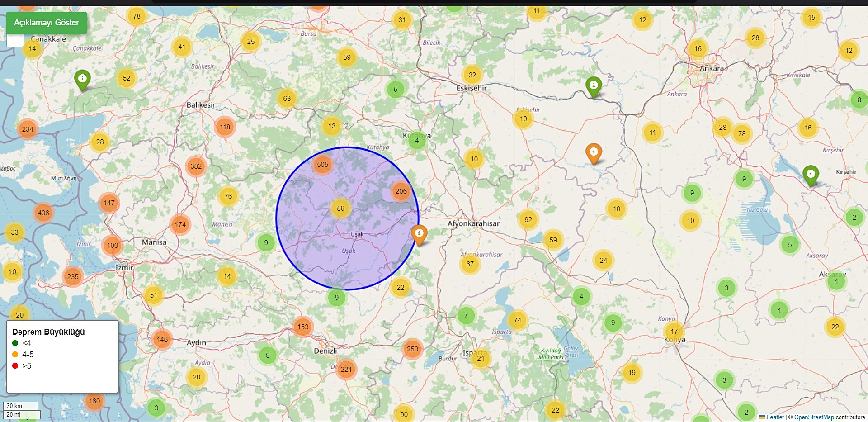Expand the 221 cluster south of Denizli
This screenshot has width=868, height=422.
tap(346, 369)
